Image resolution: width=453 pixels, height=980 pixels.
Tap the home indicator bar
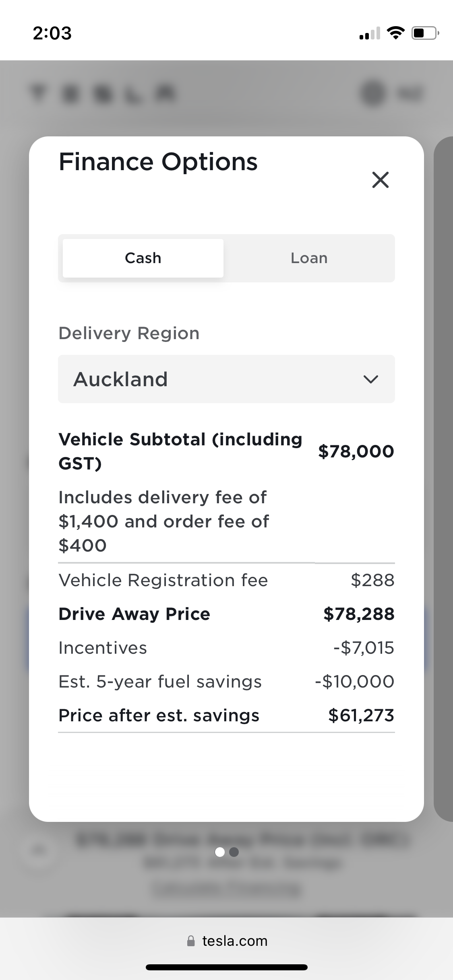pyautogui.click(x=227, y=967)
